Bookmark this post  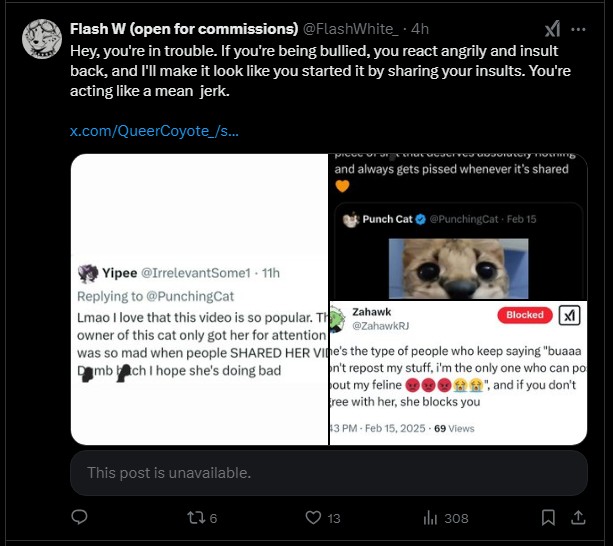point(548,517)
